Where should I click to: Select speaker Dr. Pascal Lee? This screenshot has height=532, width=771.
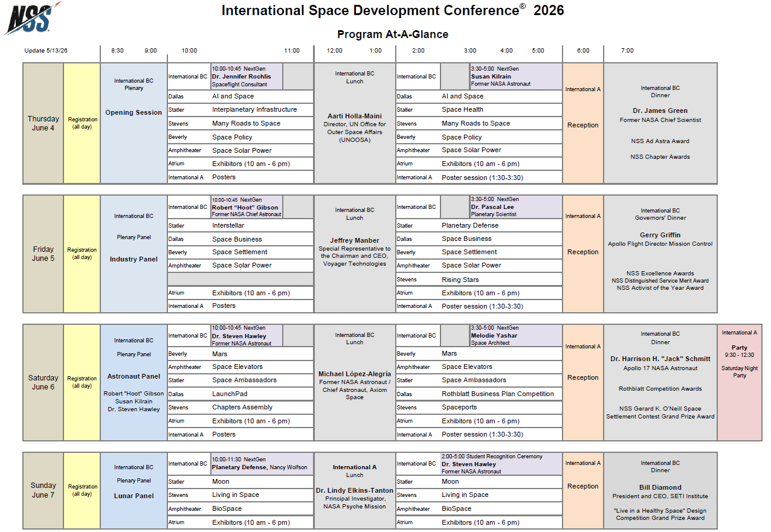(492, 207)
